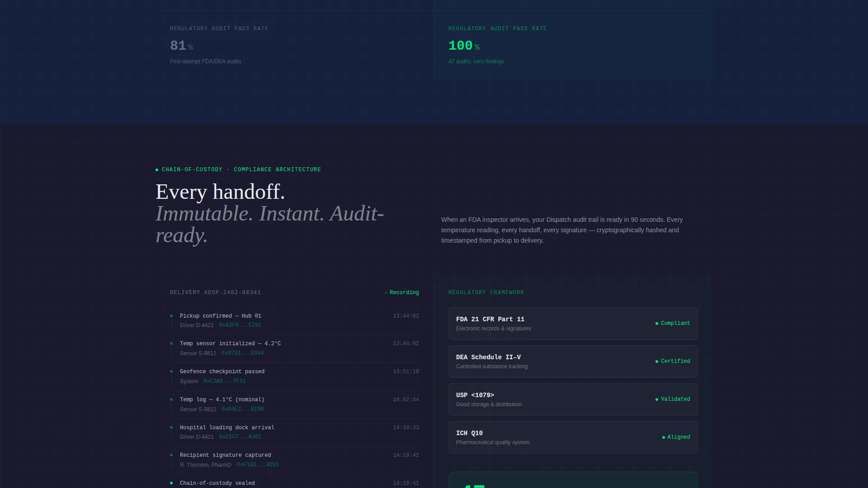Select the Pickup confirmed — Hub 01 event
This screenshot has height=488, width=868.
click(295, 320)
